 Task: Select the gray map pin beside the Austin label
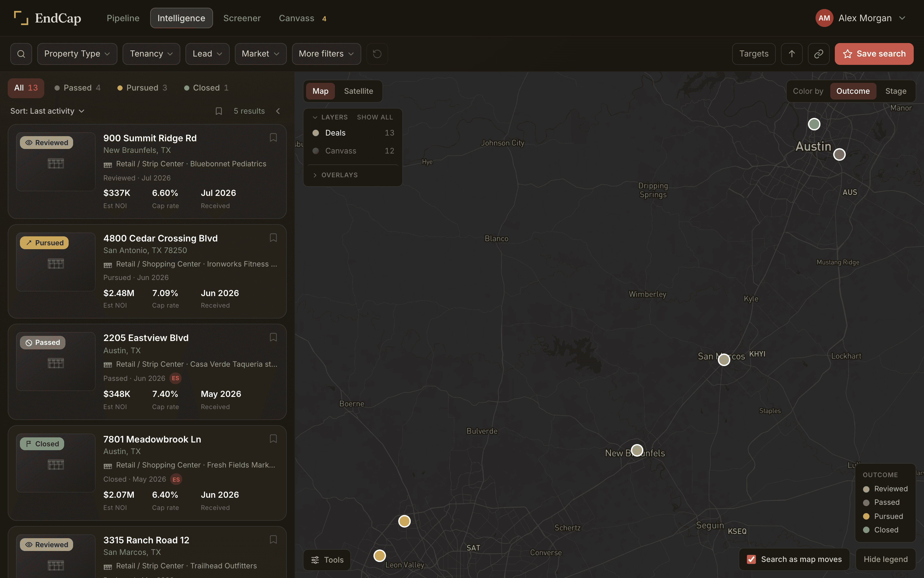(x=839, y=154)
